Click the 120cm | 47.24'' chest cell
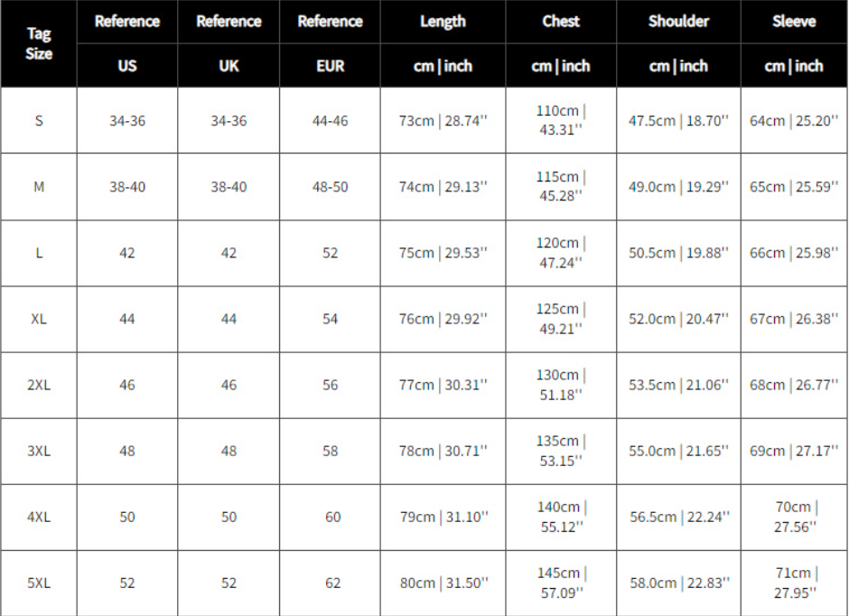This screenshot has height=616, width=849. pos(561,253)
